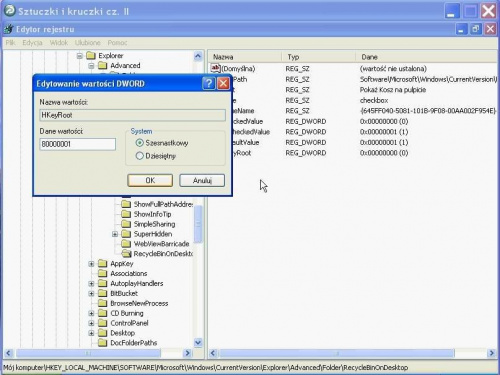500x375 pixels.
Task: Click the tree pane scroll up arrow
Action: pyautogui.click(x=198, y=56)
